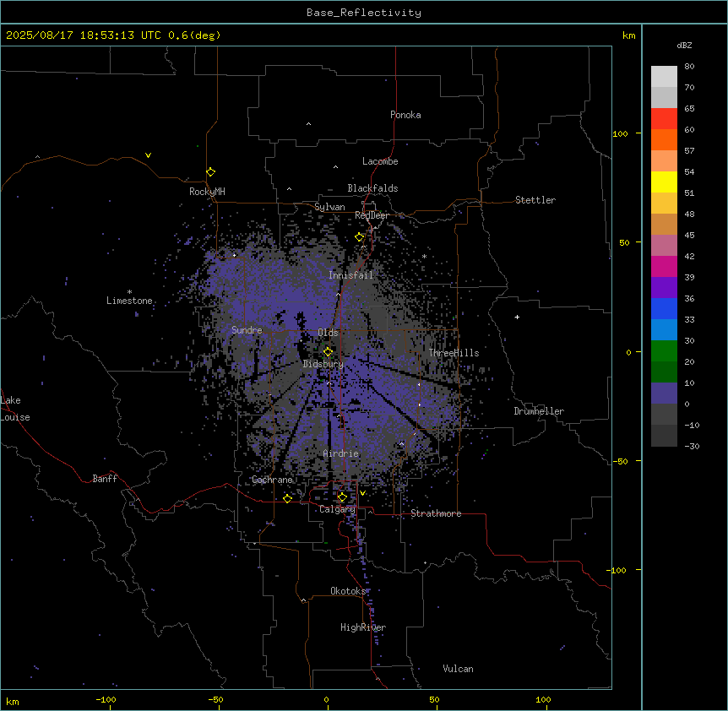The width and height of the screenshot is (728, 711).
Task: Click the HighRiver city label
Action: click(x=363, y=627)
